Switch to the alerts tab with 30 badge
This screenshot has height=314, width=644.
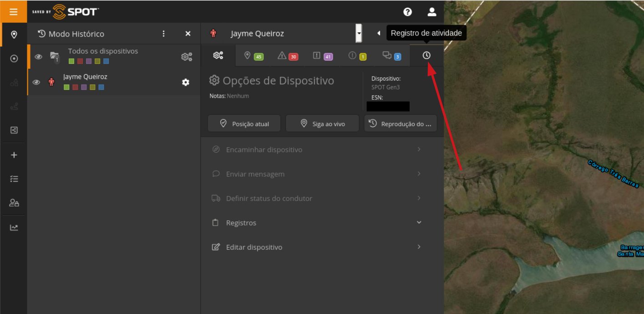pyautogui.click(x=287, y=56)
